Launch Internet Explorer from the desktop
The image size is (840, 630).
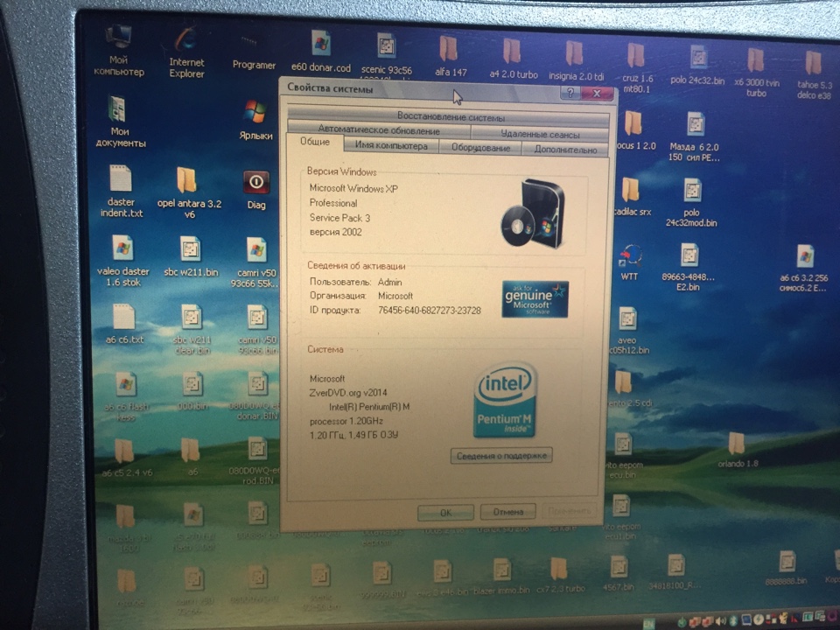(185, 41)
